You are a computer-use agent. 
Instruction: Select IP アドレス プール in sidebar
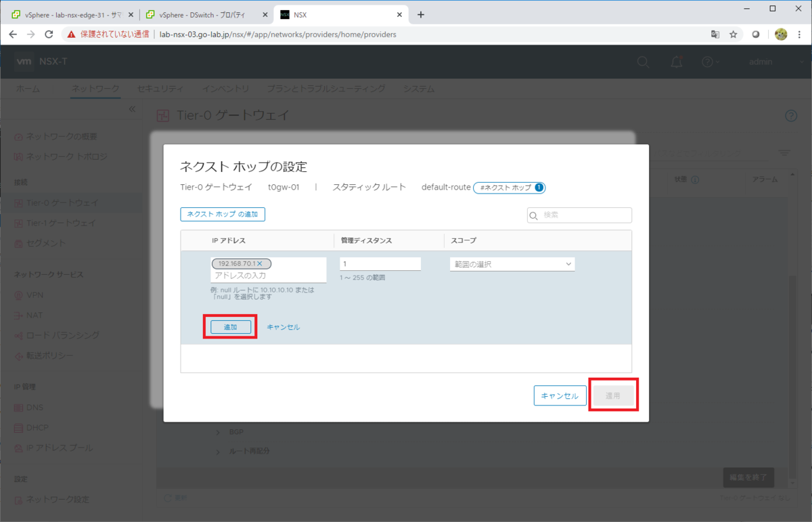(x=60, y=448)
